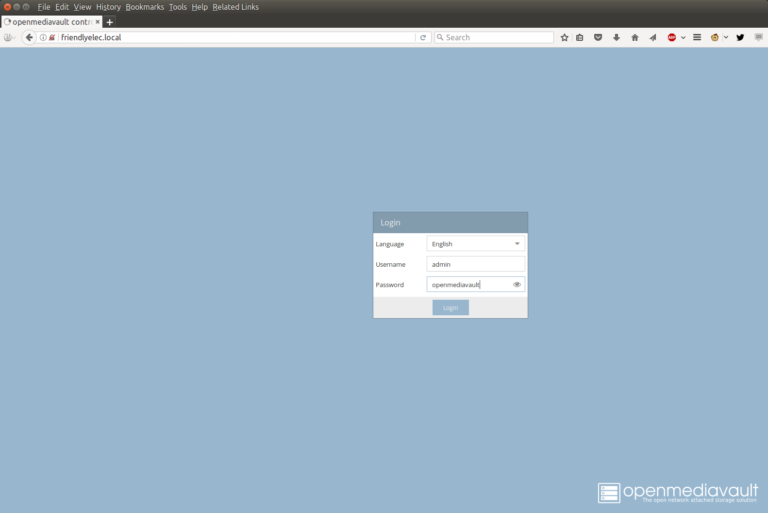This screenshot has width=768, height=513.
Task: Focus the Username field containing admin
Action: [476, 264]
